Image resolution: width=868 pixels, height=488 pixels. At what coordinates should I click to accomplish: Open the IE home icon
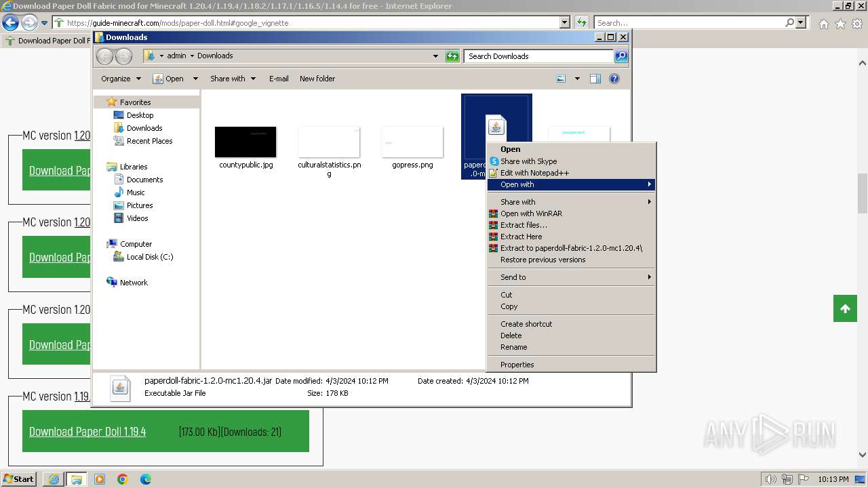[823, 24]
